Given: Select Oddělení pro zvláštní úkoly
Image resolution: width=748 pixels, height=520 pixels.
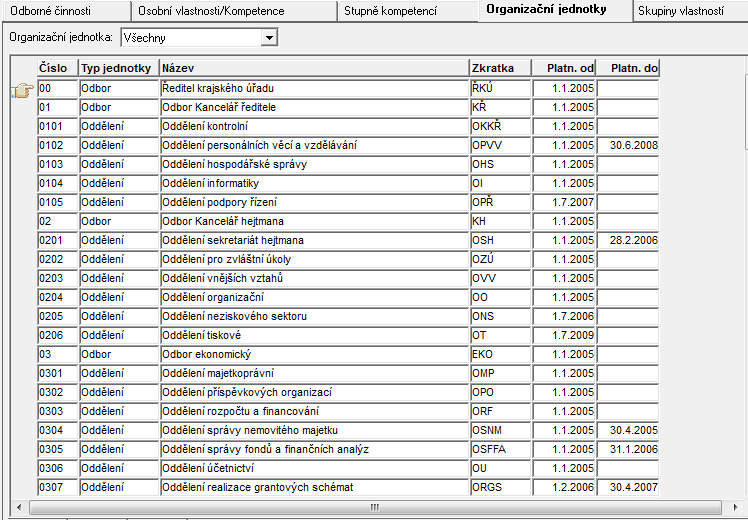Looking at the screenshot, I should 315,260.
